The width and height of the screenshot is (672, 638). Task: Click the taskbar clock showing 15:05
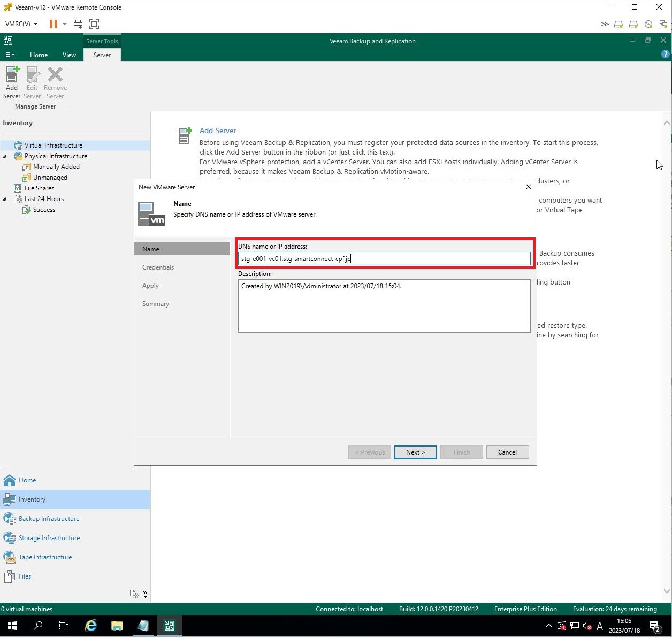[x=624, y=626]
